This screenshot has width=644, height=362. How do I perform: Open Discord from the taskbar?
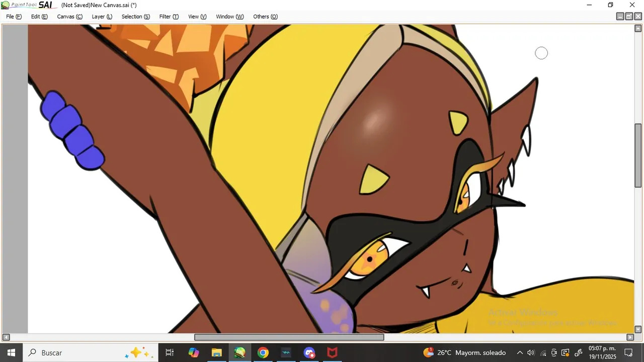pyautogui.click(x=309, y=352)
